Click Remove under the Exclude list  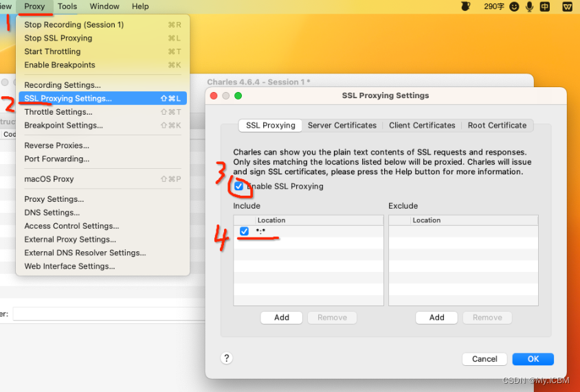click(487, 318)
